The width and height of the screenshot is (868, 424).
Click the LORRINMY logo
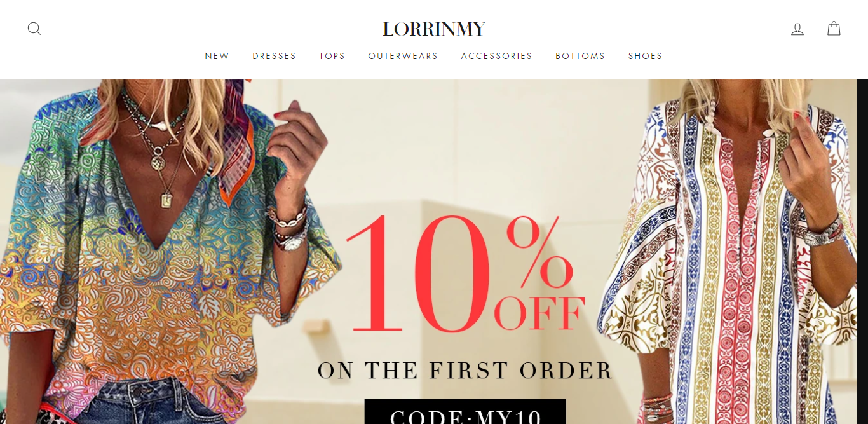point(434,29)
